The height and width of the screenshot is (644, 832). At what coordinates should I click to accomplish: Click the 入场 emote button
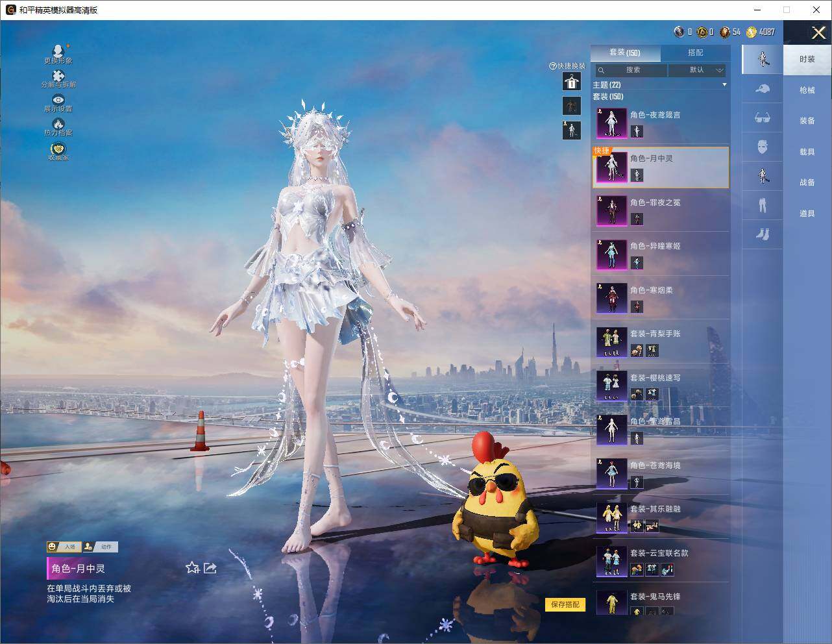(x=64, y=547)
